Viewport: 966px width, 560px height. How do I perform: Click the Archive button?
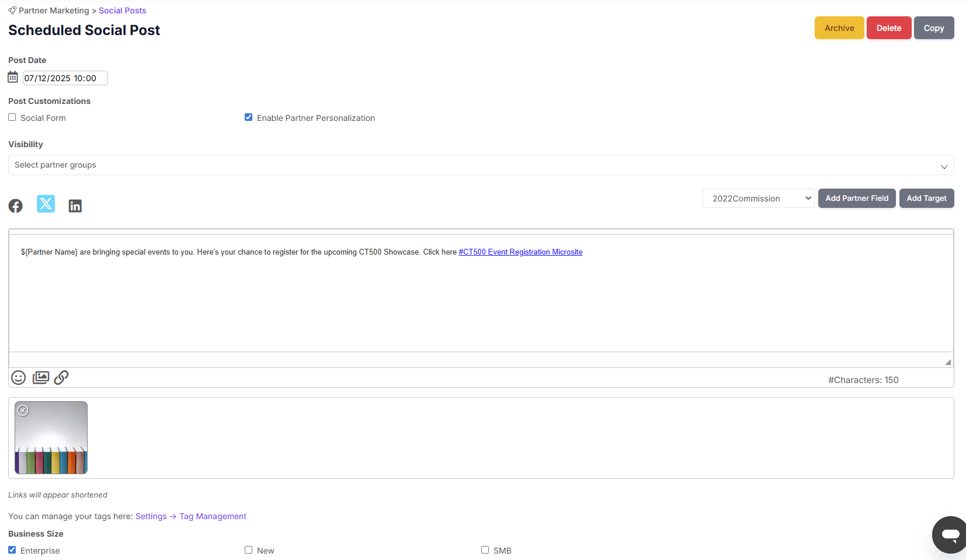point(839,28)
